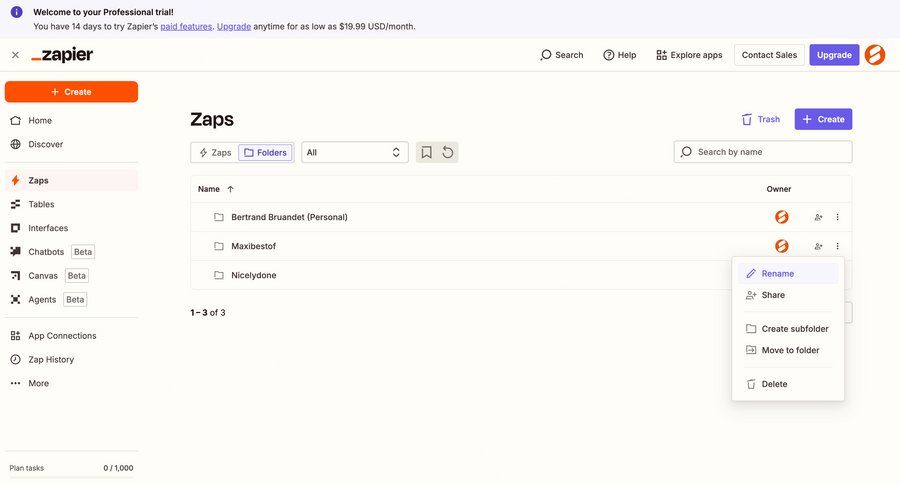Open Interfaces in the sidebar
The width and height of the screenshot is (900, 484).
[x=71, y=228]
